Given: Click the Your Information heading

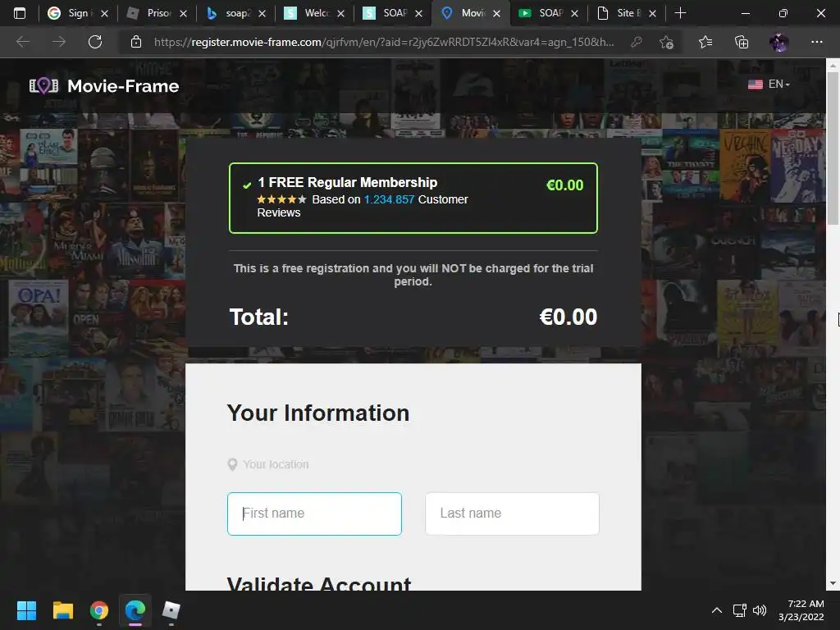Looking at the screenshot, I should tap(318, 413).
